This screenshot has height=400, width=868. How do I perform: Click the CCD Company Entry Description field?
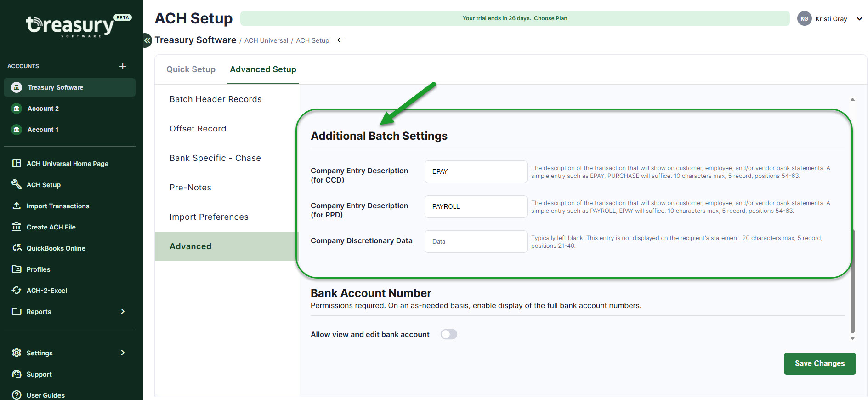pyautogui.click(x=476, y=171)
